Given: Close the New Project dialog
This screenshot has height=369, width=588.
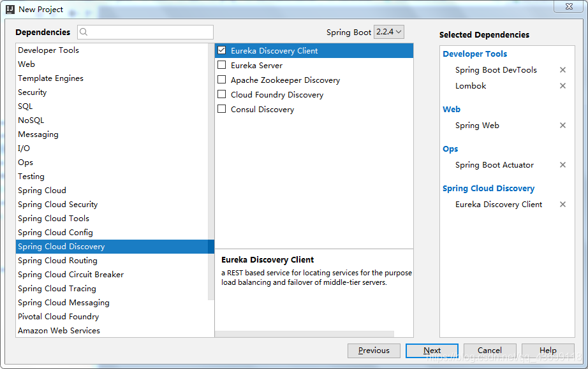Looking at the screenshot, I should pos(569,6).
